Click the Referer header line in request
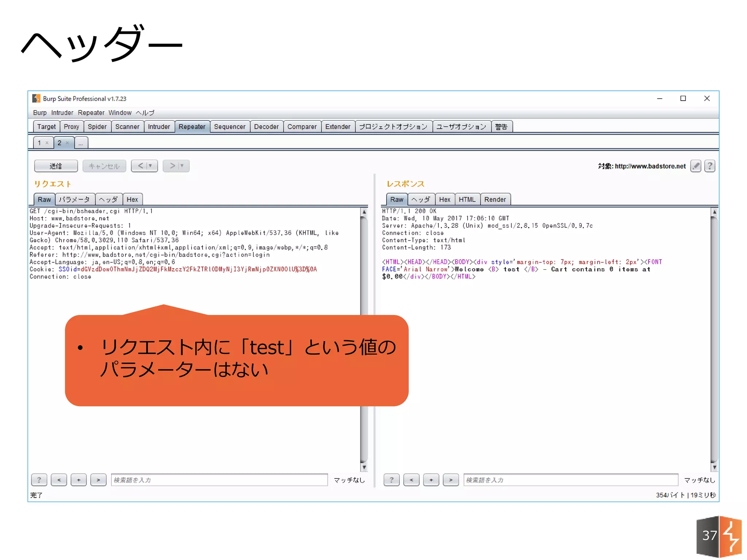 [150, 255]
